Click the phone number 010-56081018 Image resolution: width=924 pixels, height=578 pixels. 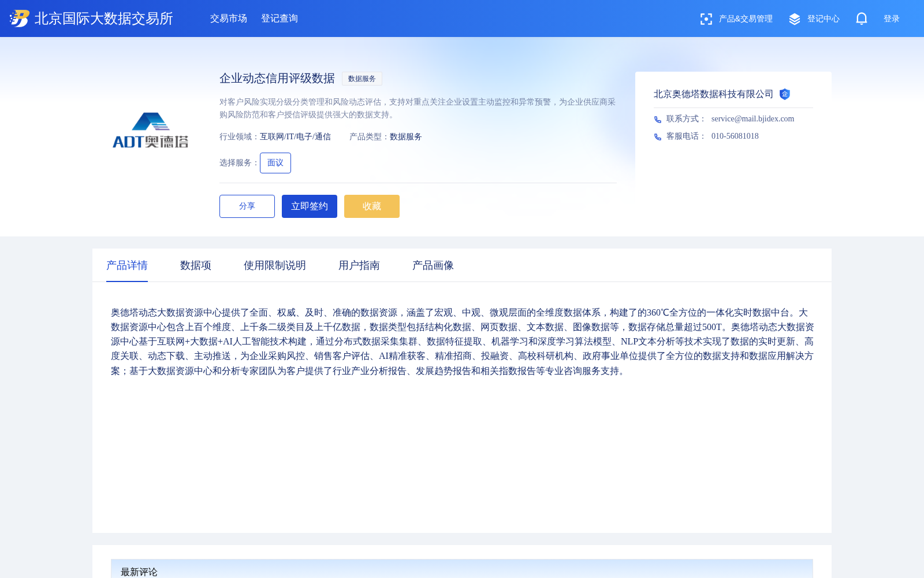point(735,136)
